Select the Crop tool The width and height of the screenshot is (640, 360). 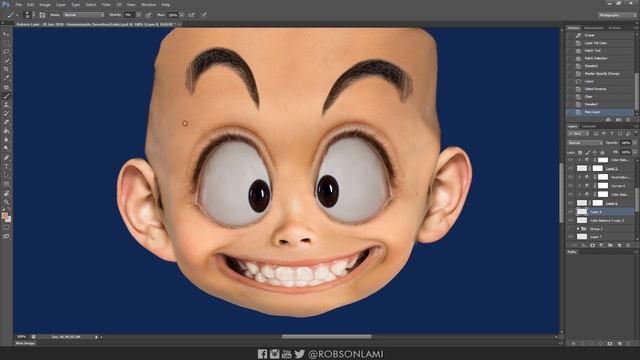(x=6, y=69)
